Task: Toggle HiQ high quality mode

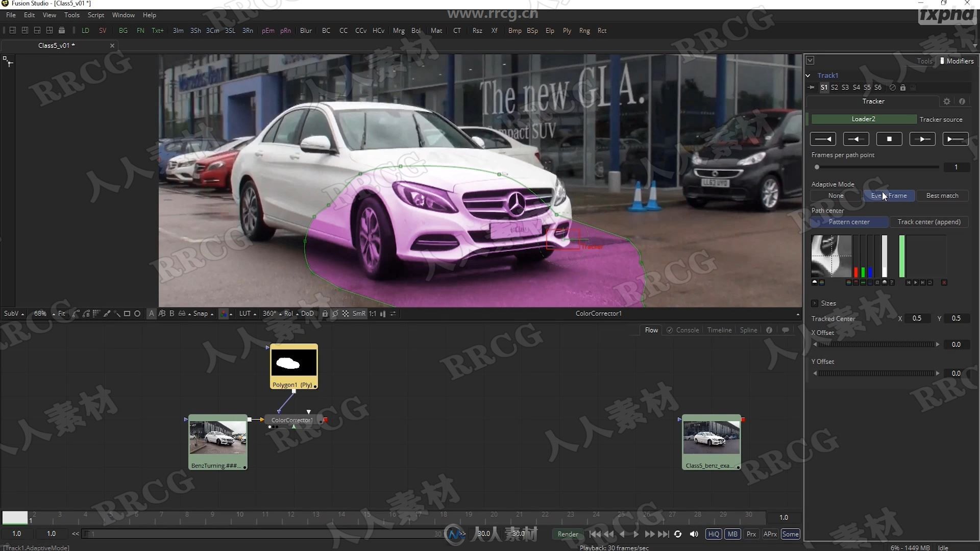Action: pyautogui.click(x=713, y=534)
